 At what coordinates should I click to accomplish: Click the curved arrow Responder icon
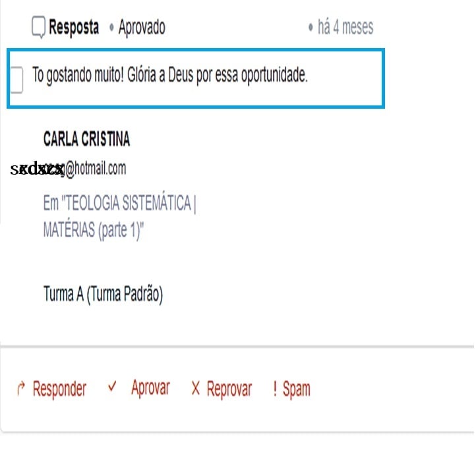[x=20, y=389]
